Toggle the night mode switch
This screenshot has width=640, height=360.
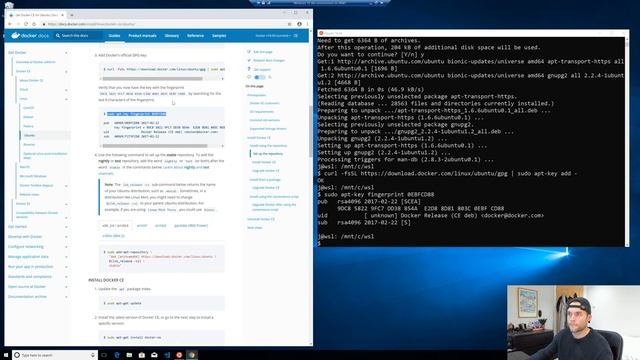[x=259, y=77]
